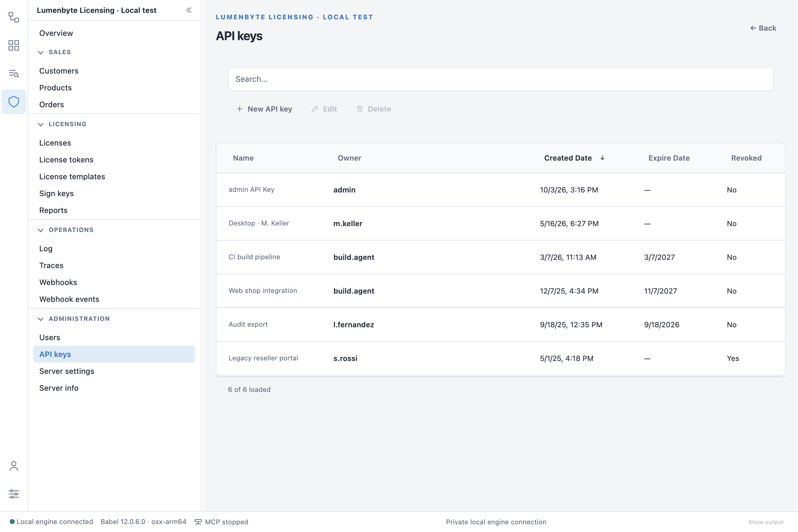This screenshot has height=532, width=798.
Task: Open Webhook events in the sidebar
Action: [x=114, y=299]
